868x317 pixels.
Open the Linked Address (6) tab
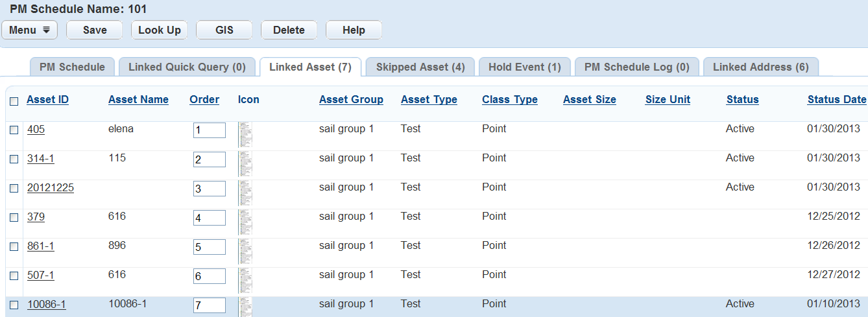(x=760, y=67)
